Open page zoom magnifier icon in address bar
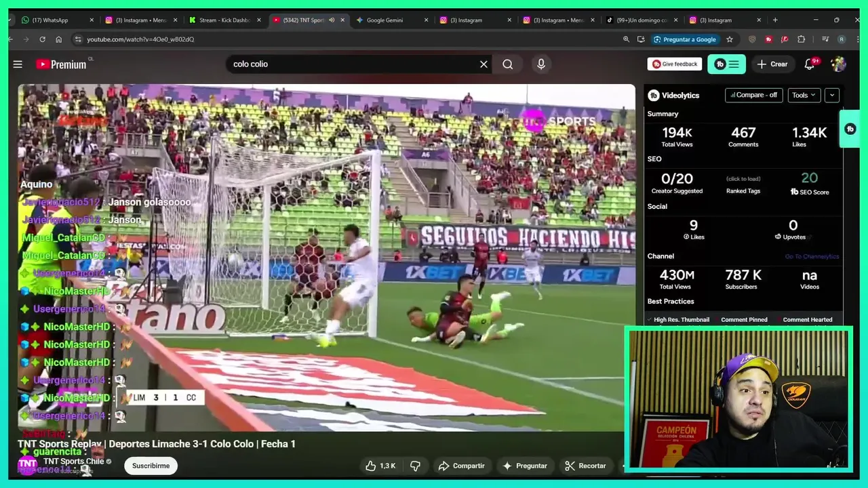This screenshot has width=868, height=488. coord(626,39)
